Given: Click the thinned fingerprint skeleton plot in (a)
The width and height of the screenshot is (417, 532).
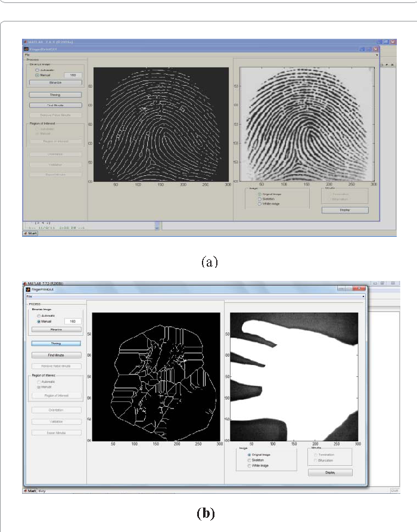Looking at the screenshot, I should [x=161, y=125].
